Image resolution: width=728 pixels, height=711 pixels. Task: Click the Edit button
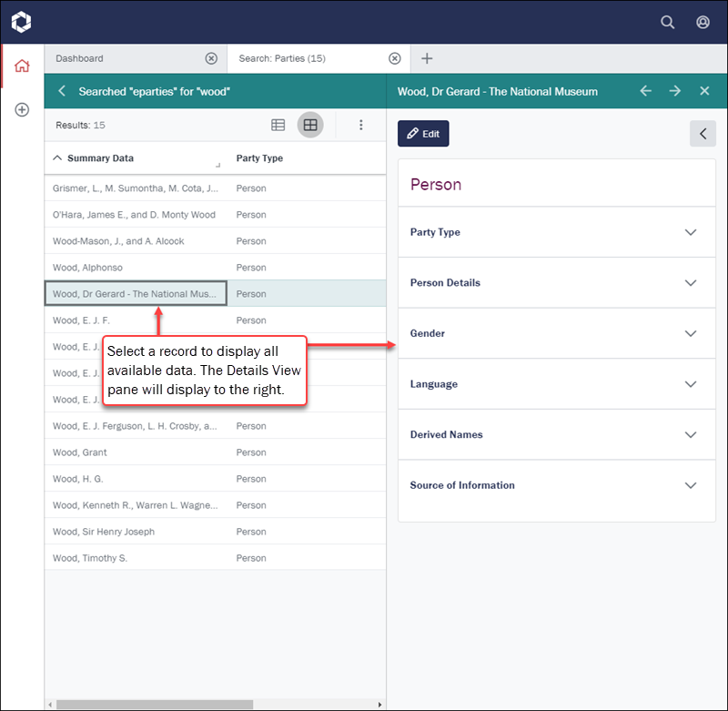(x=423, y=134)
